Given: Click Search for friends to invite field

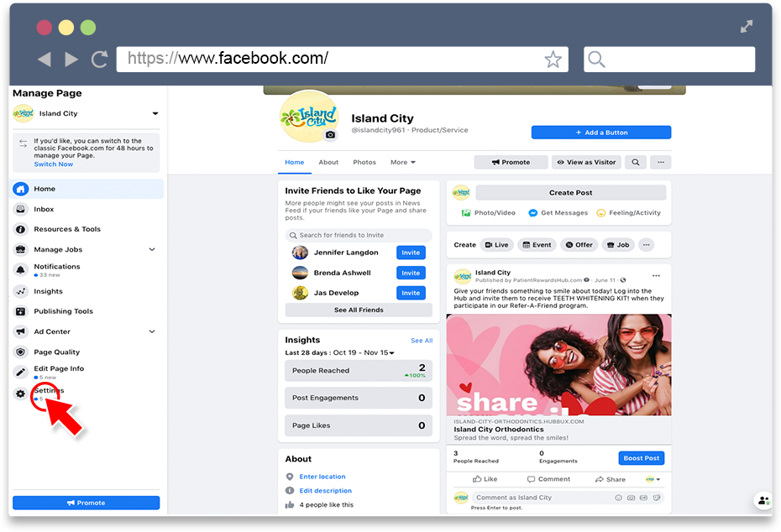Looking at the screenshot, I should point(359,236).
